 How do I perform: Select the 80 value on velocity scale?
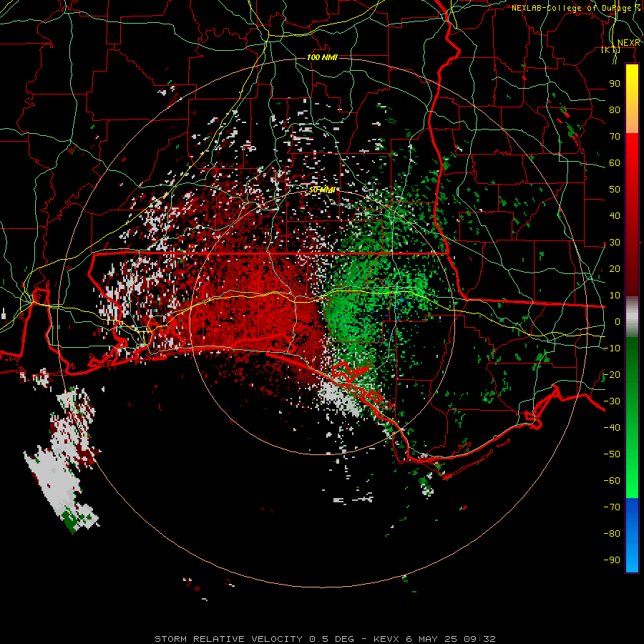(x=615, y=109)
